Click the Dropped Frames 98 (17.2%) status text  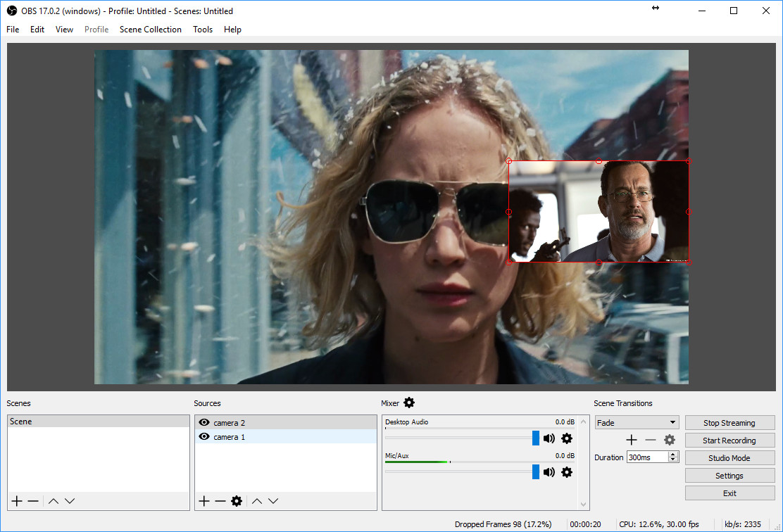pos(503,524)
